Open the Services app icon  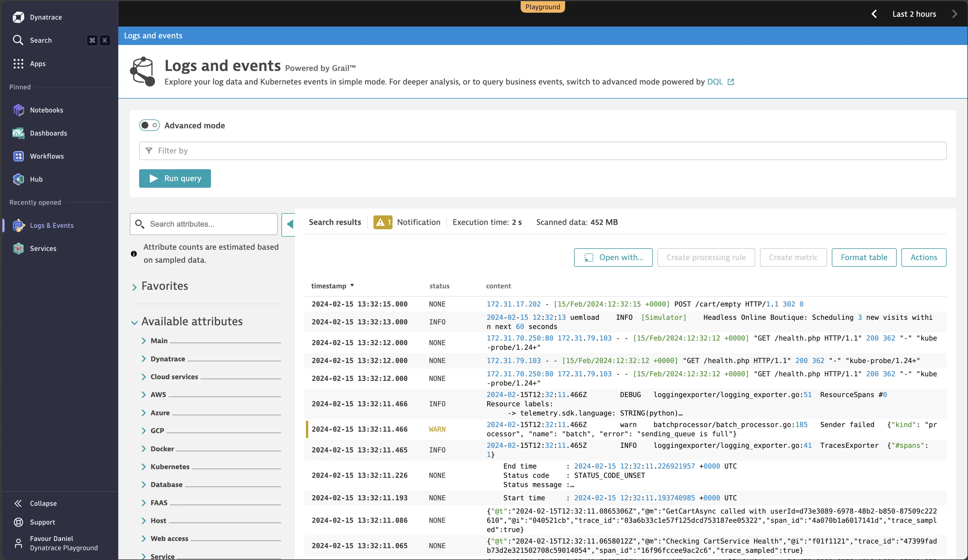tap(18, 249)
